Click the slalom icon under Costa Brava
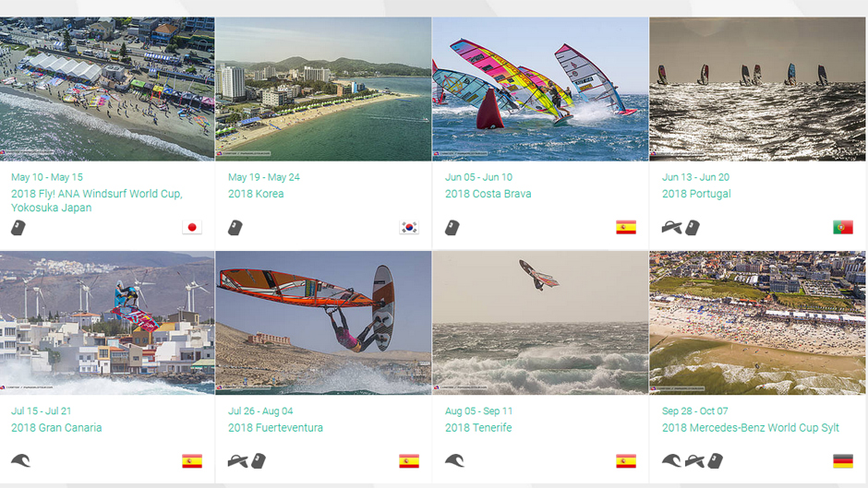Viewport: 868px width, 488px height. coord(452,228)
